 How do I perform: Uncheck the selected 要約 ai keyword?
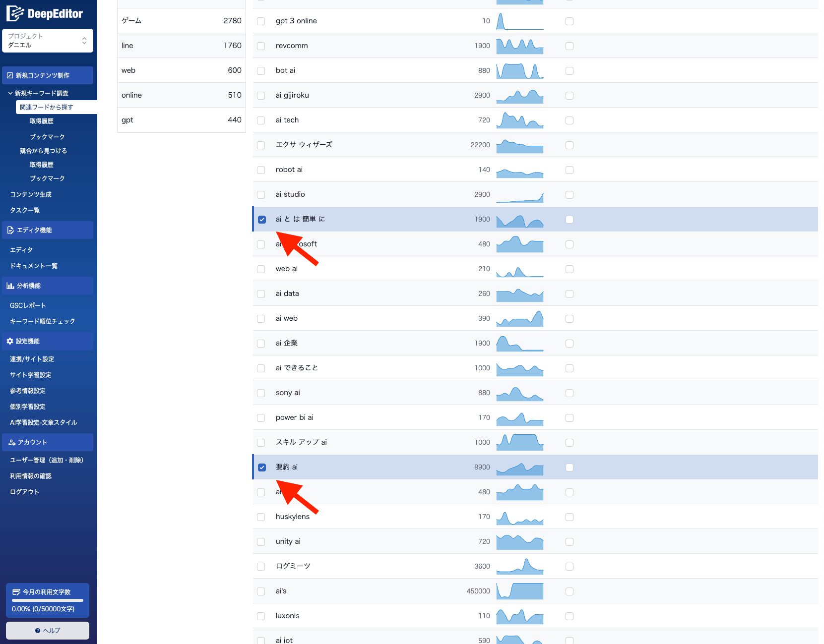261,467
